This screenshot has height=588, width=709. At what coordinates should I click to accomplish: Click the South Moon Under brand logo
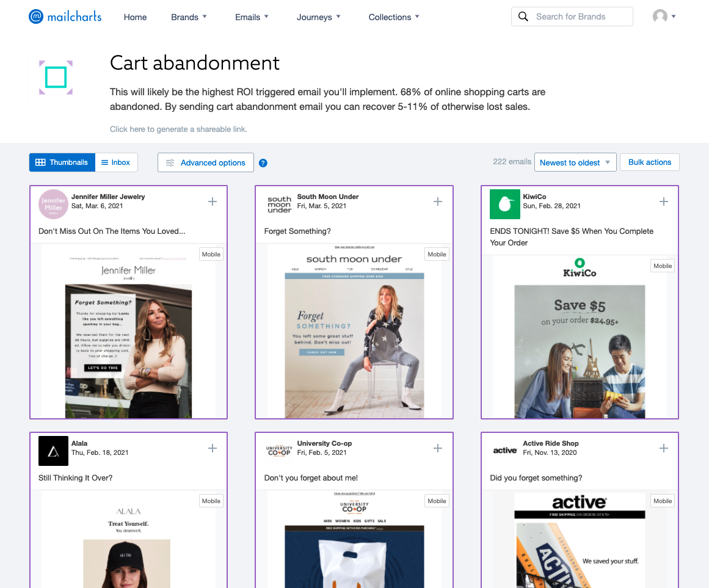[x=279, y=205]
